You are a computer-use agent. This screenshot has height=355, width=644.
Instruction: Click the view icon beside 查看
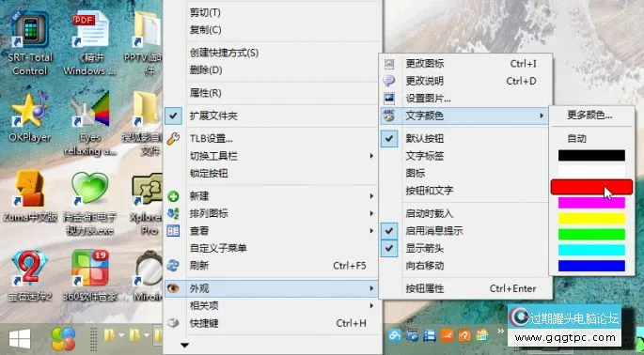(x=173, y=231)
